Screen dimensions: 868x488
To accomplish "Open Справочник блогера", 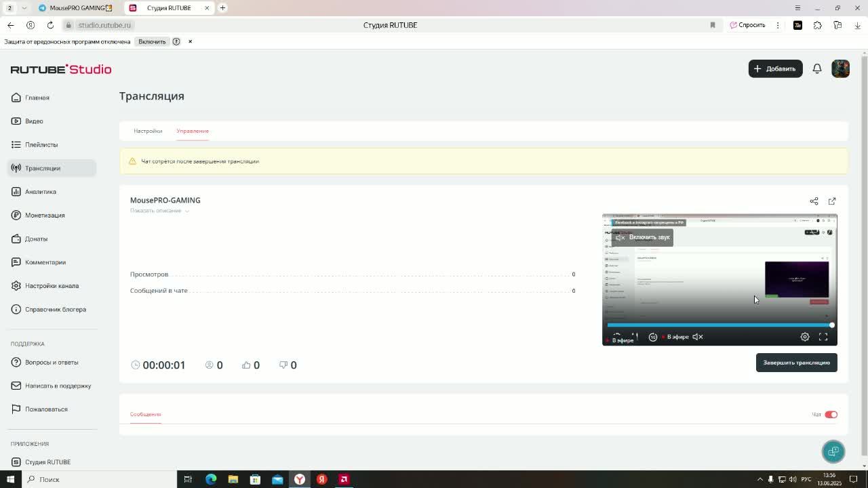I will point(52,309).
